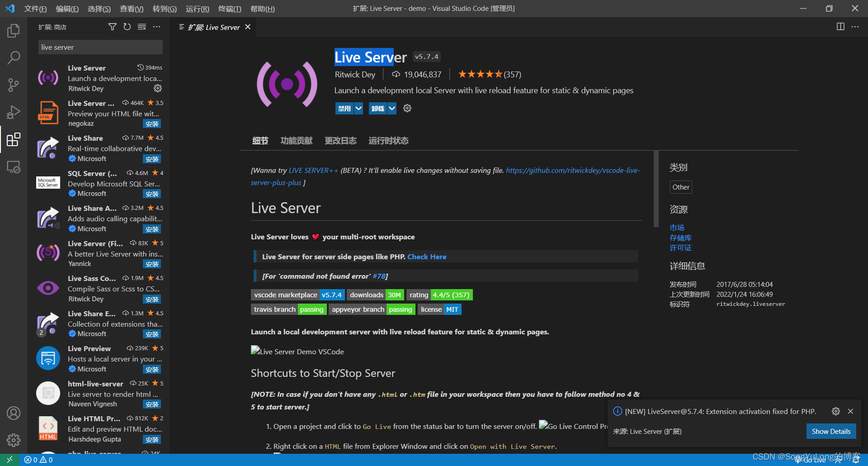Disable the Live Server extension
Viewport: 868px width, 466px height.
[344, 108]
